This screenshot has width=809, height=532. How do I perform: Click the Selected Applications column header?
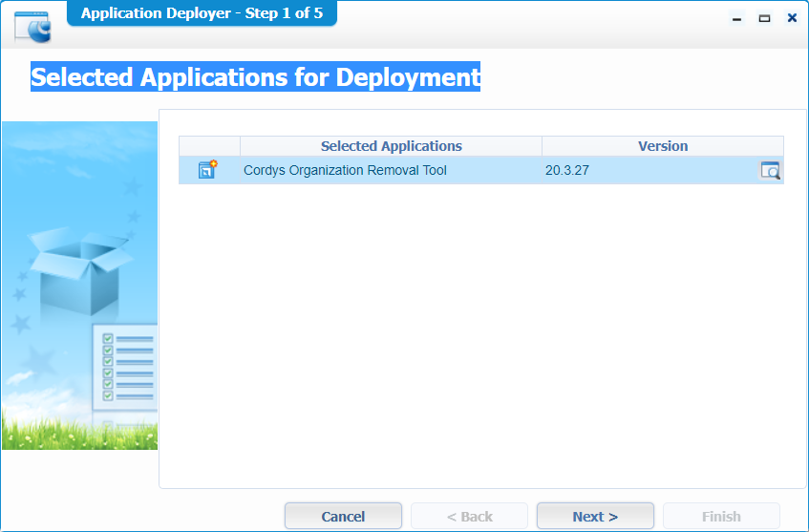(x=391, y=146)
